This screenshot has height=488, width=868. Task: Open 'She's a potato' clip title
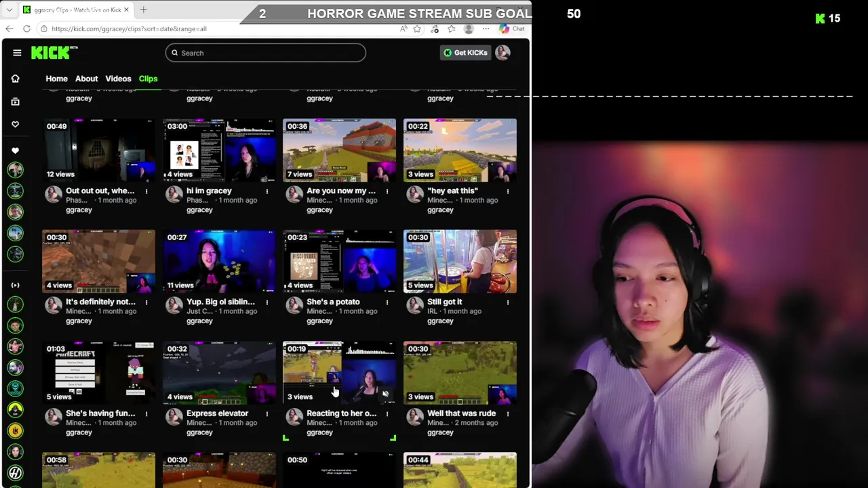click(333, 302)
